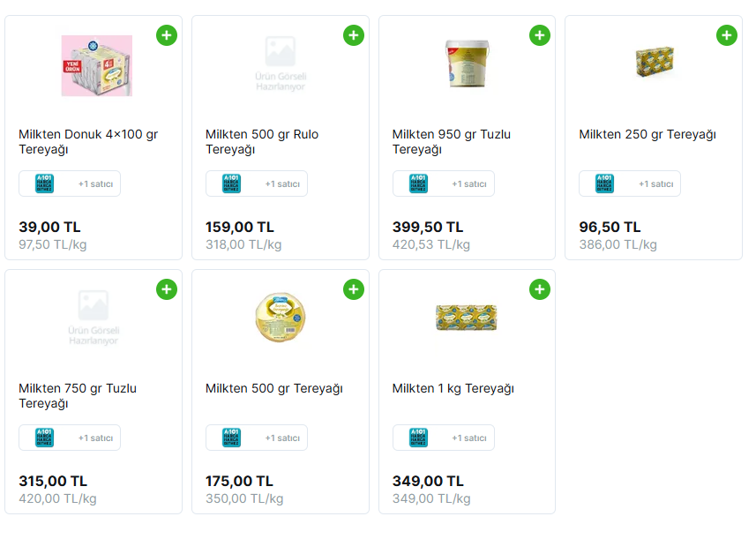Open +1 satıcı on Milkten 1 kg Tereyağı
The width and height of the screenshot is (756, 539).
[468, 438]
